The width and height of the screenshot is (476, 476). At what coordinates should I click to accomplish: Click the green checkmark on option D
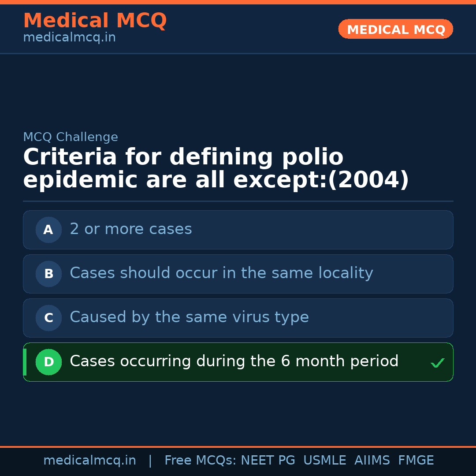tap(437, 363)
